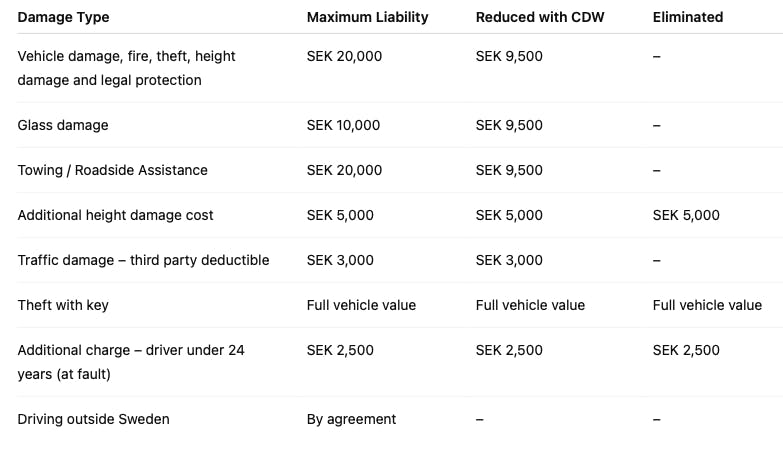Click SEK 3,000 in Maximum Liability column
Image resolution: width=783 pixels, height=451 pixels.
(x=340, y=260)
